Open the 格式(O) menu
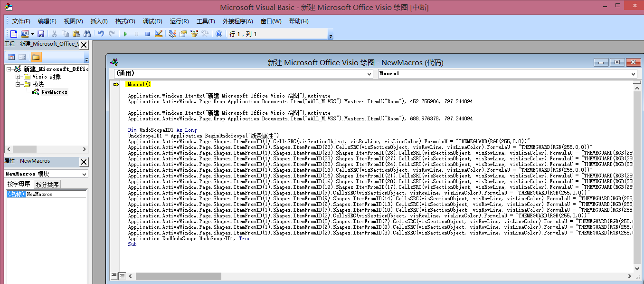 point(125,21)
